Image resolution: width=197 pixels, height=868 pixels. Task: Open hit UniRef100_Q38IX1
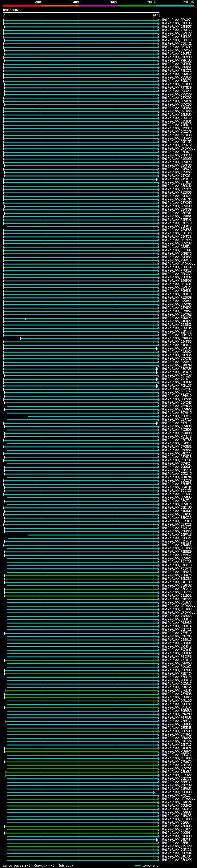[x=177, y=43]
